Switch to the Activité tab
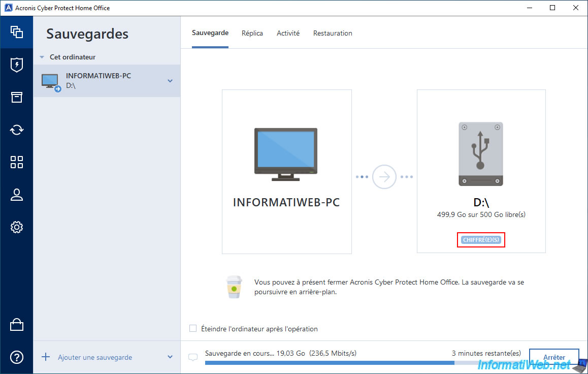 click(x=288, y=34)
